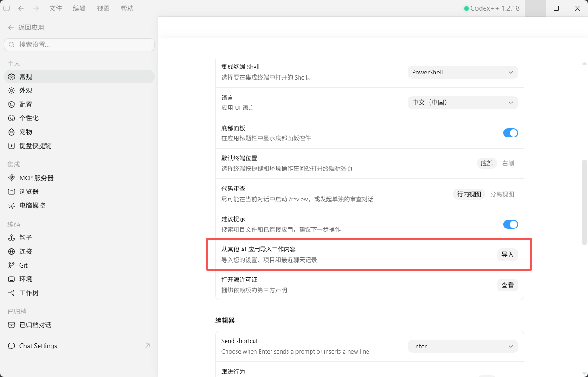Open the 编辑 menu
The image size is (588, 377).
(x=79, y=8)
